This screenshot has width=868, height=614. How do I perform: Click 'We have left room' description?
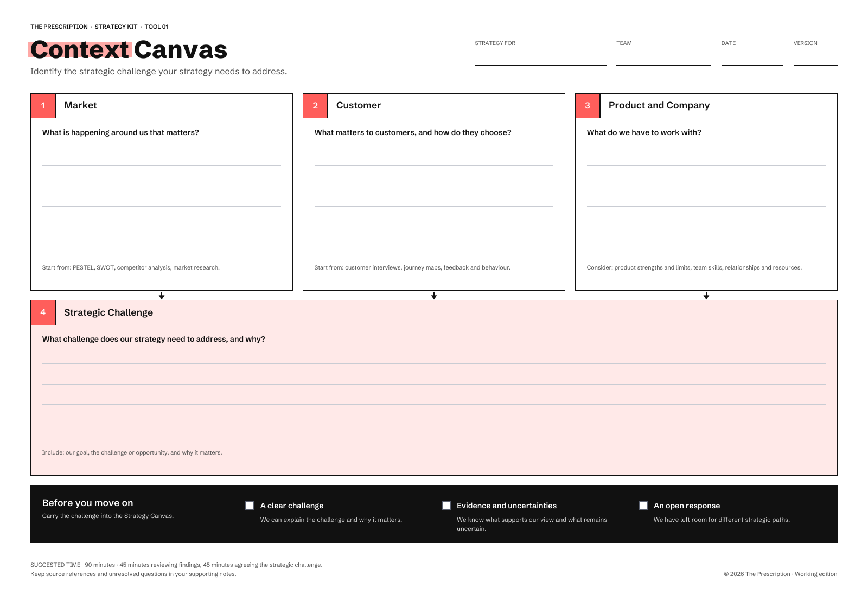pos(722,520)
